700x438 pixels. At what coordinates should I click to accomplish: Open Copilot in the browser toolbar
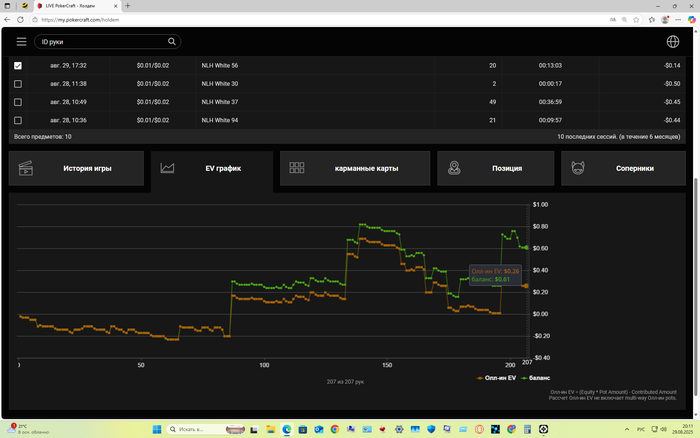(x=692, y=20)
